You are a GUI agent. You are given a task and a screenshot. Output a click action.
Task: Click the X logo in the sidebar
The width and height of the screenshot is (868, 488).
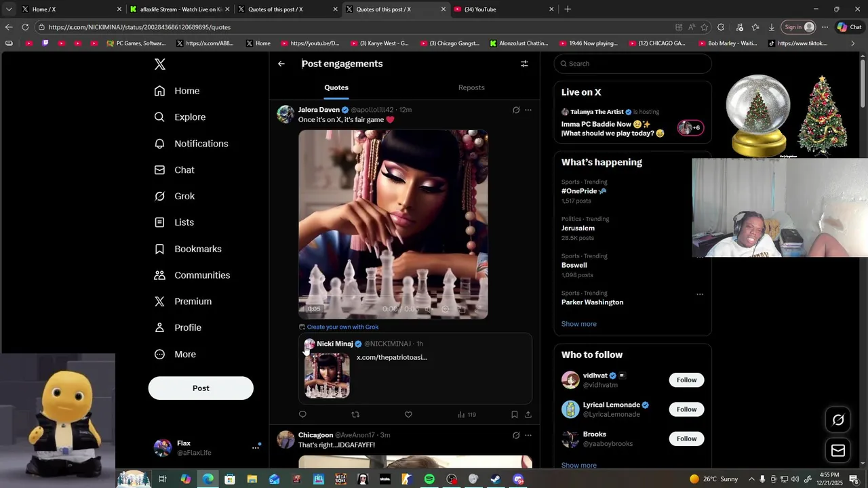coord(159,64)
